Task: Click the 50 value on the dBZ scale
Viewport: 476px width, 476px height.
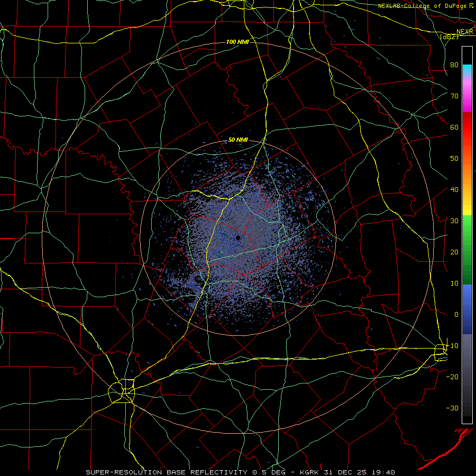Action: (x=454, y=159)
